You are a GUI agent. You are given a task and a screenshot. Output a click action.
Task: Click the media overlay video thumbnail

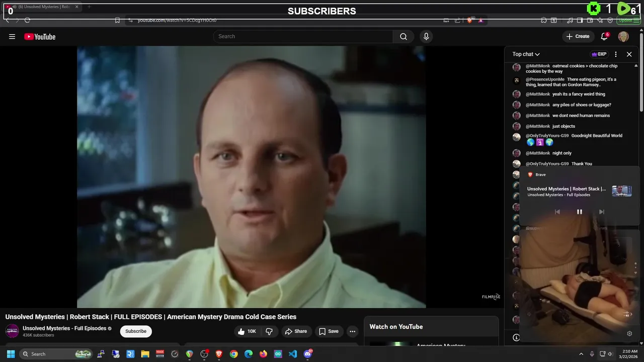(x=621, y=191)
